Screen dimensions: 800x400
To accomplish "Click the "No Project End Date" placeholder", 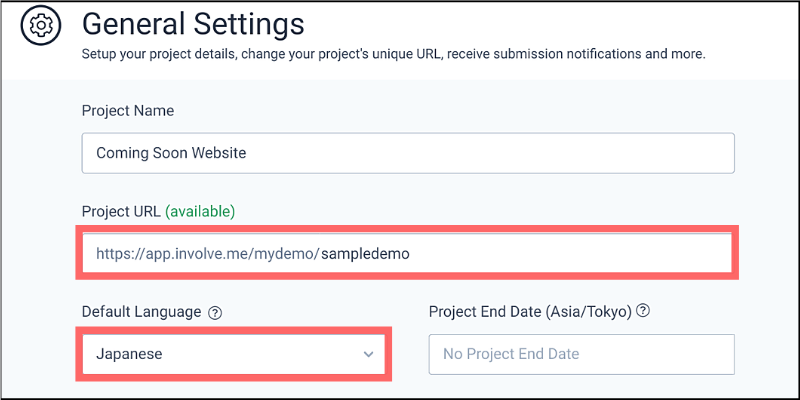I will click(511, 354).
